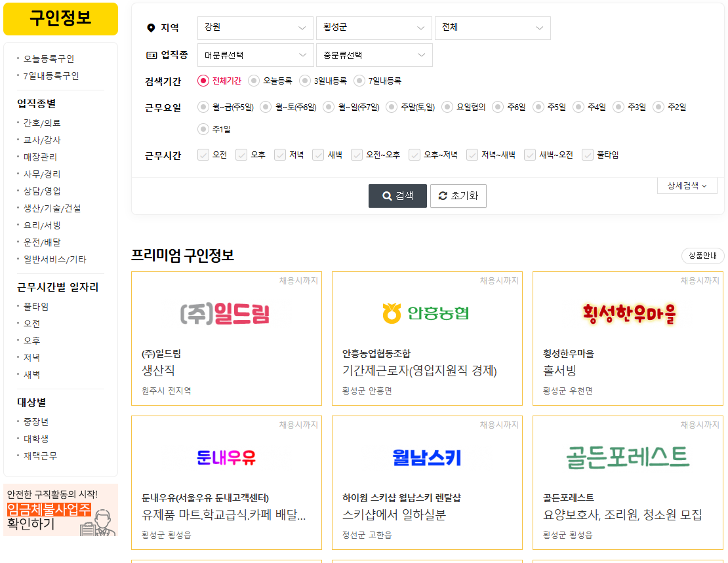Select the 오늘등록 radio button
The image size is (728, 563).
254,81
